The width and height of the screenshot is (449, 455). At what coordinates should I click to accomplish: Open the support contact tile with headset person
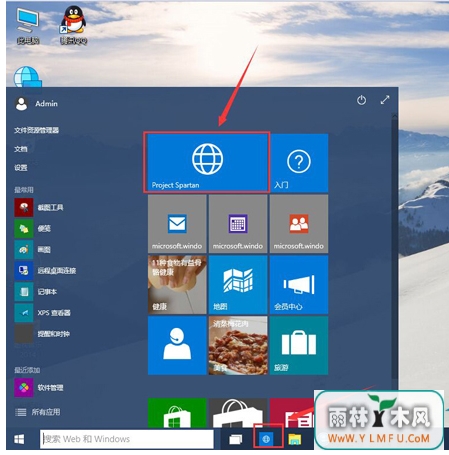177,346
